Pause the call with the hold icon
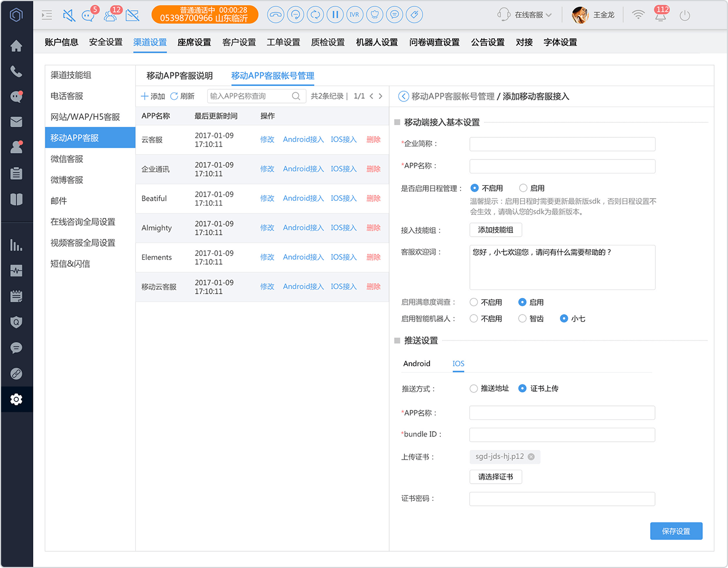This screenshot has width=728, height=568. point(335,14)
